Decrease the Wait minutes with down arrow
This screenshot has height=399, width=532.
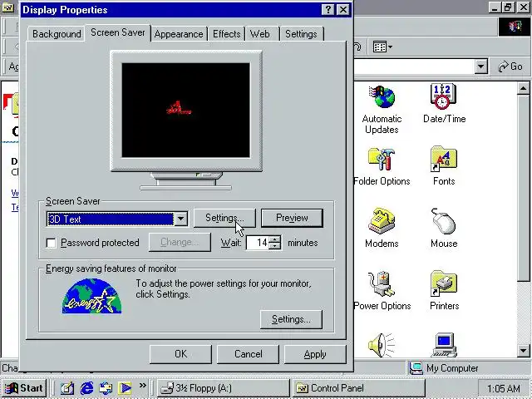pyautogui.click(x=276, y=246)
